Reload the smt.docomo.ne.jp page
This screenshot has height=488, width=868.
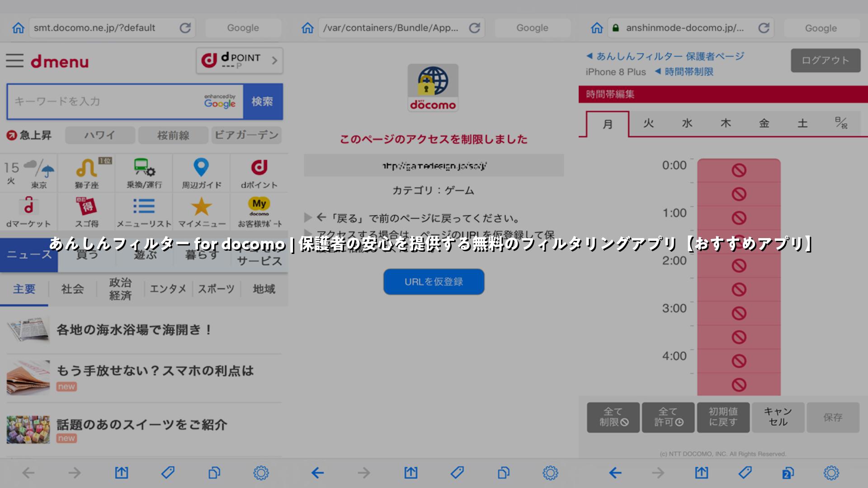185,28
